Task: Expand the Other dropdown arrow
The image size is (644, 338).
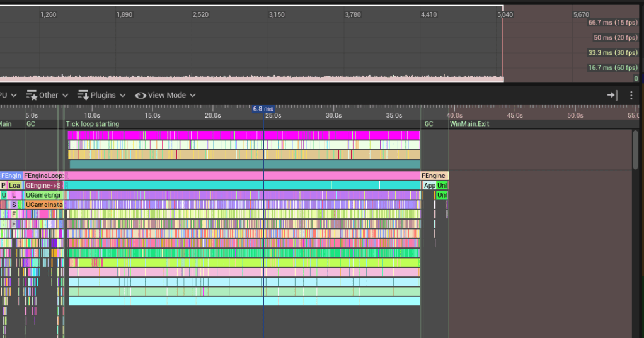Action: (64, 96)
